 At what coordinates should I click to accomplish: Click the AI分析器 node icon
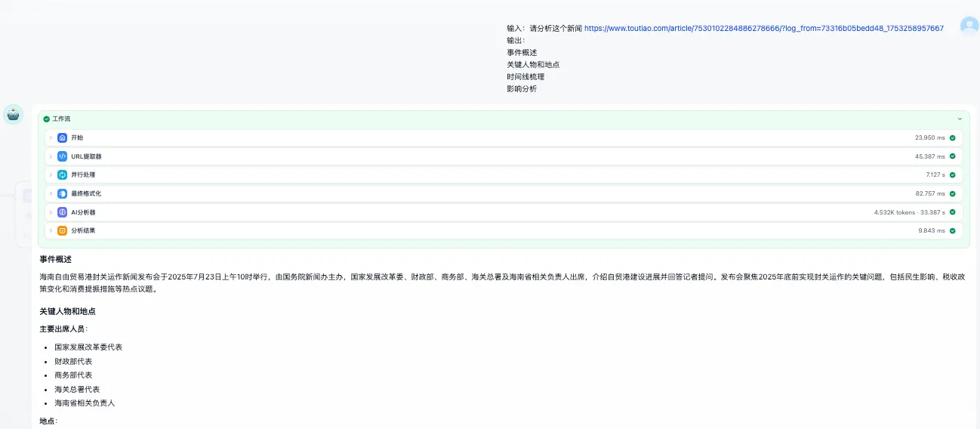coord(63,212)
